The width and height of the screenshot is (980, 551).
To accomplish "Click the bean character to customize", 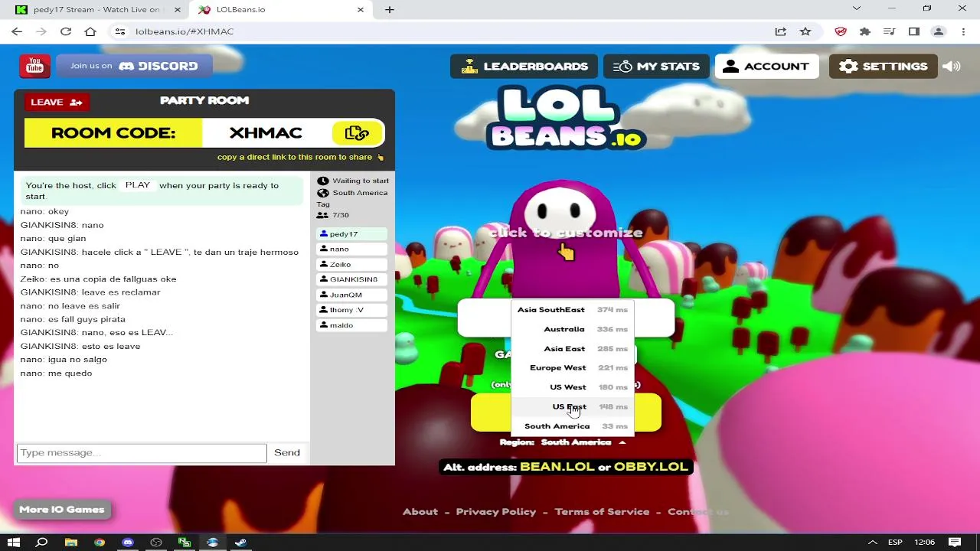I will [x=566, y=237].
